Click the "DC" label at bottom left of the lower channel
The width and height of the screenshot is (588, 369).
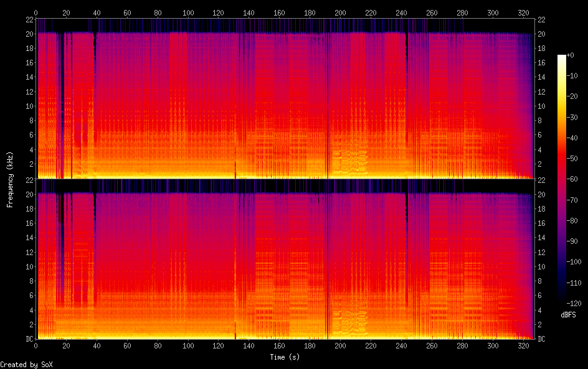coord(29,339)
